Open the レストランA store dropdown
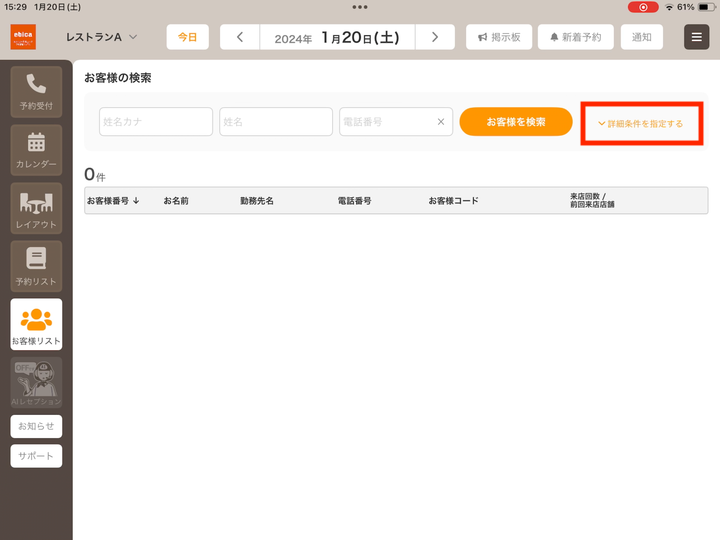This screenshot has width=720, height=540. click(101, 37)
